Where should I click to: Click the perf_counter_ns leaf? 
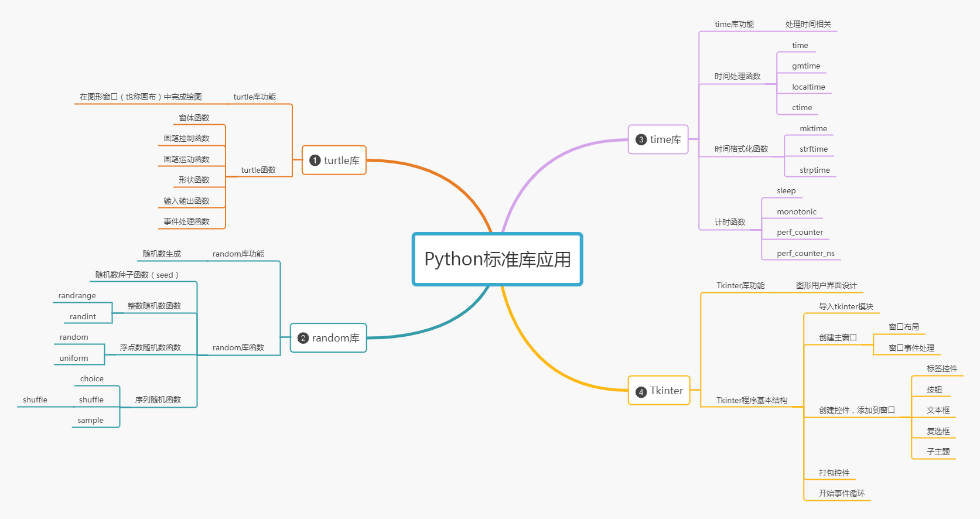pos(805,254)
